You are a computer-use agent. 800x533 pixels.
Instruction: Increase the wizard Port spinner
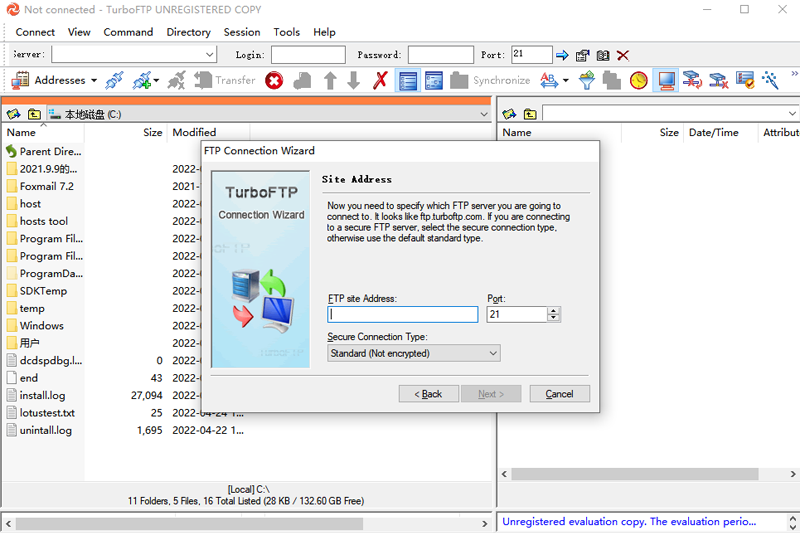click(554, 311)
